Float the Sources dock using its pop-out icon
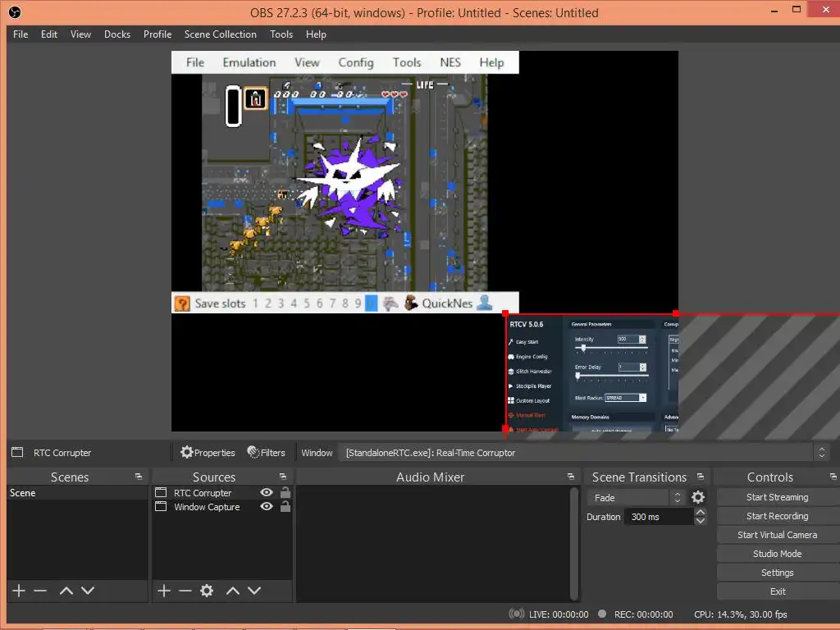 (x=283, y=477)
